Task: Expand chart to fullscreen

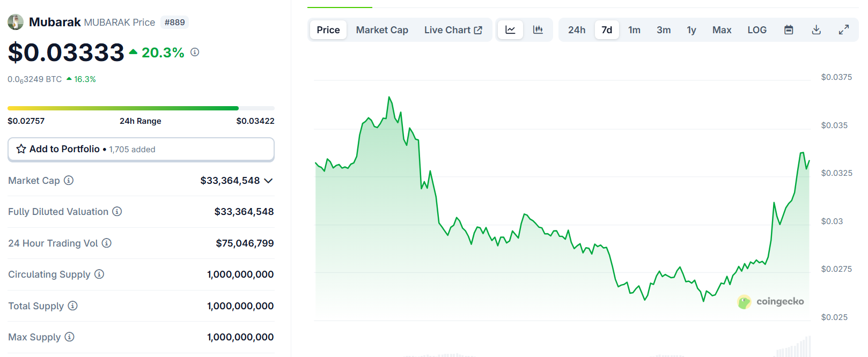Action: pos(844,30)
